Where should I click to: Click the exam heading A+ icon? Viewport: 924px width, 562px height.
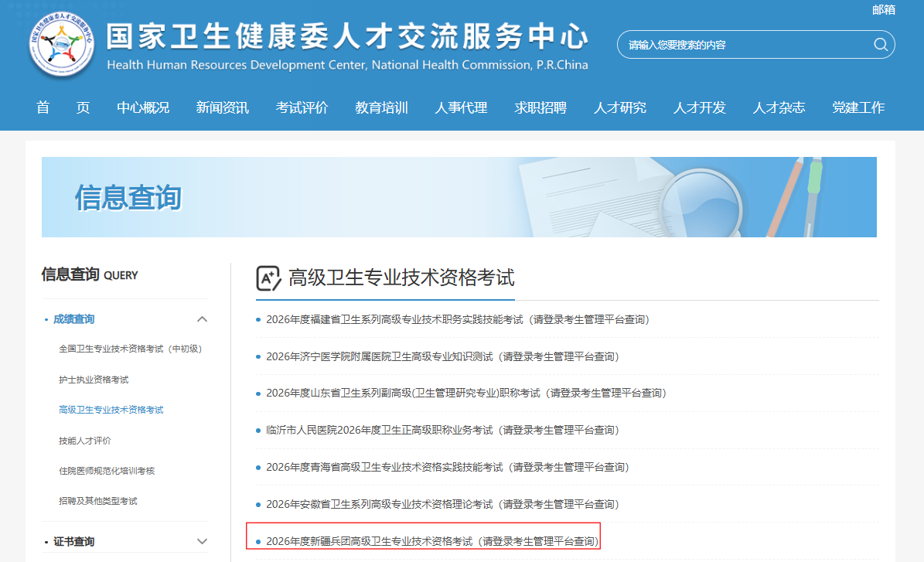coord(268,278)
